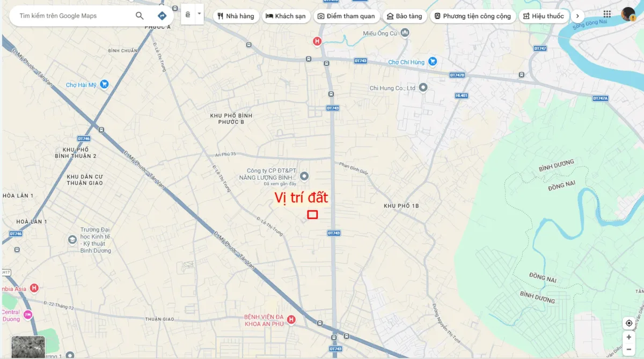Show more category chips with right chevron

point(577,16)
